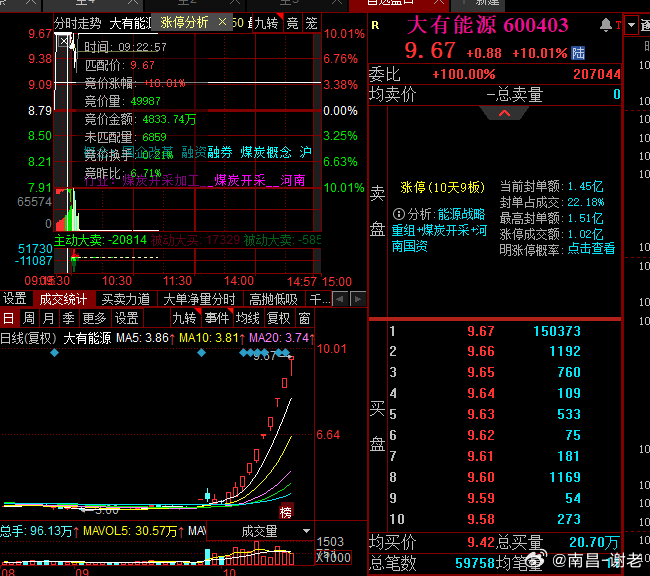Click the 委比 +100.00% value

pos(464,74)
